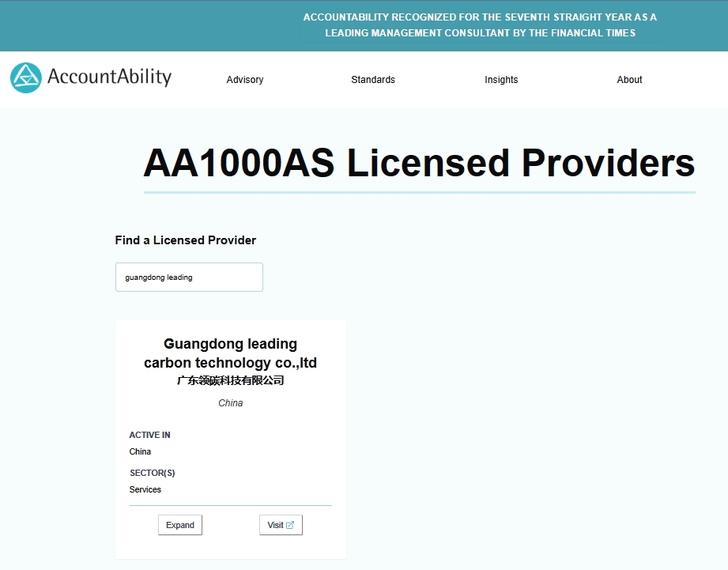This screenshot has width=728, height=570.
Task: Expand the Guangdong leading carbon provider card
Action: click(x=180, y=525)
